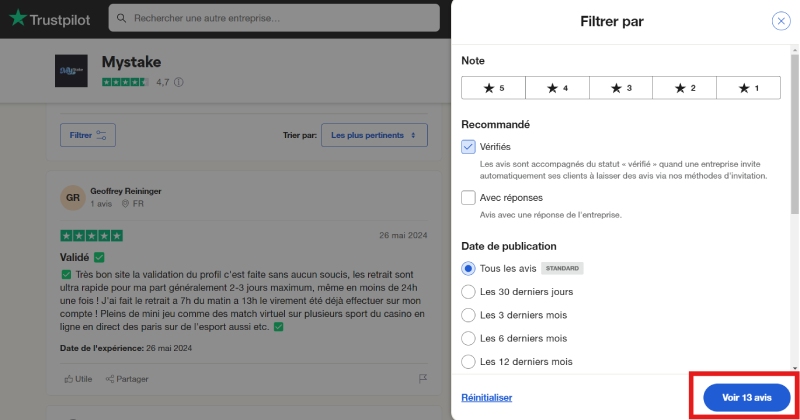Click the review date 26 mai 2024
The width and height of the screenshot is (800, 420).
[x=403, y=235]
